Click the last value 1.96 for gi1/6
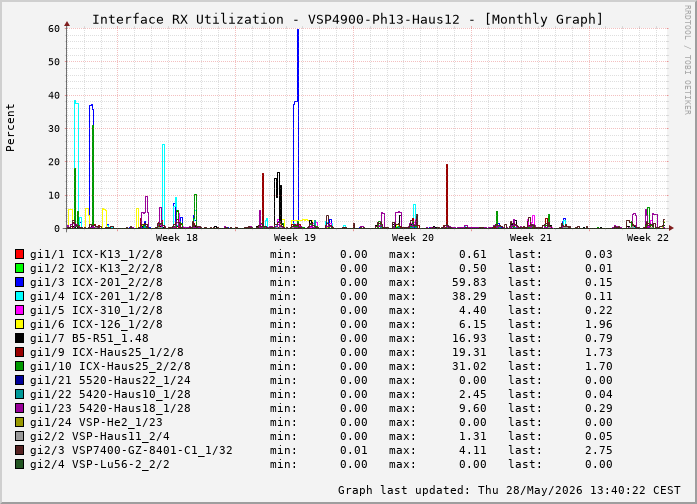This screenshot has width=697, height=504. point(598,324)
